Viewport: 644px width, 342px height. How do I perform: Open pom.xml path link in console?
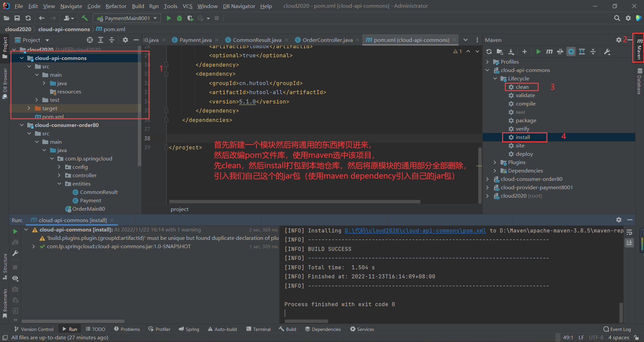pos(415,230)
